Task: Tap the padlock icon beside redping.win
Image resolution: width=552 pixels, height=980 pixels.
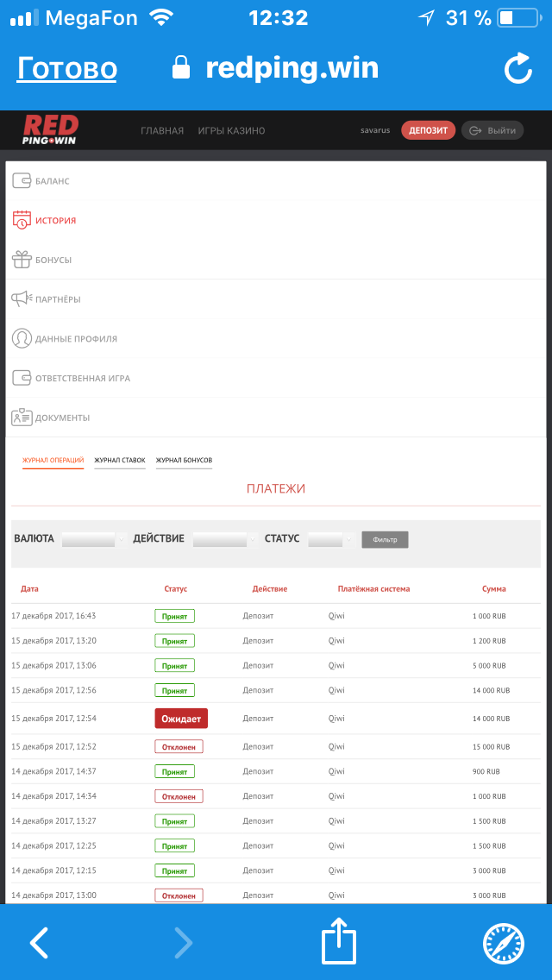Action: pos(181,67)
